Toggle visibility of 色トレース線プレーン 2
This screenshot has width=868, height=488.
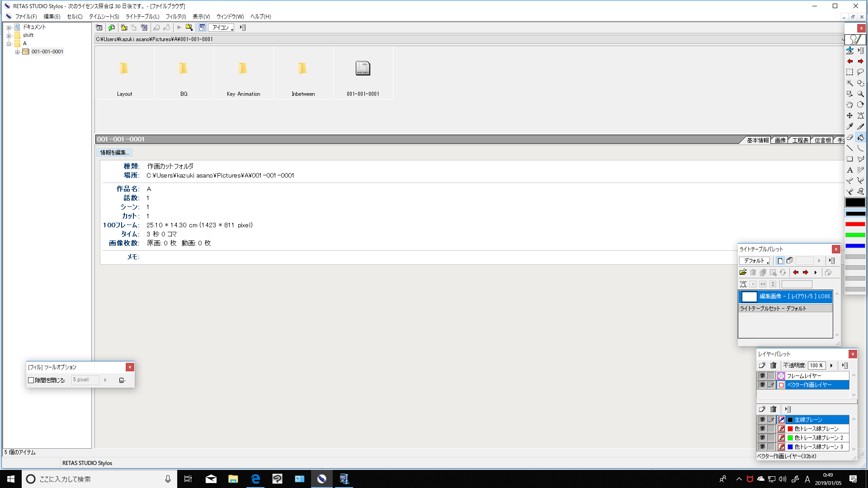click(762, 438)
